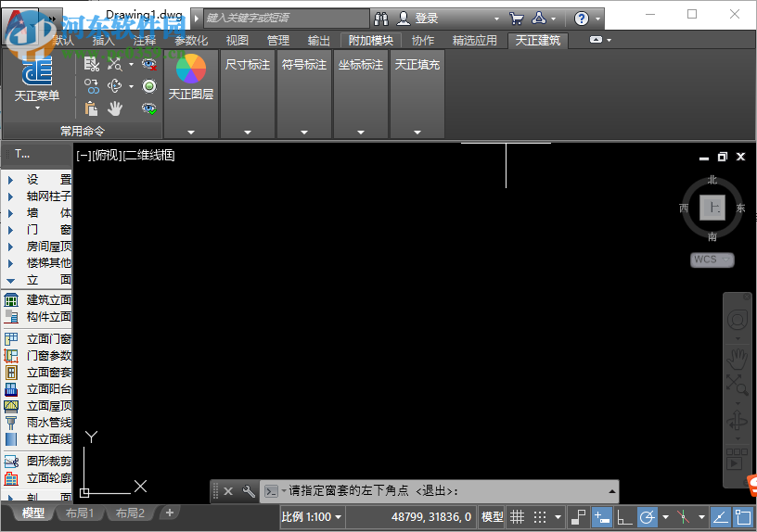Toggle polar tracking in status bar
This screenshot has height=532, width=757.
[648, 517]
